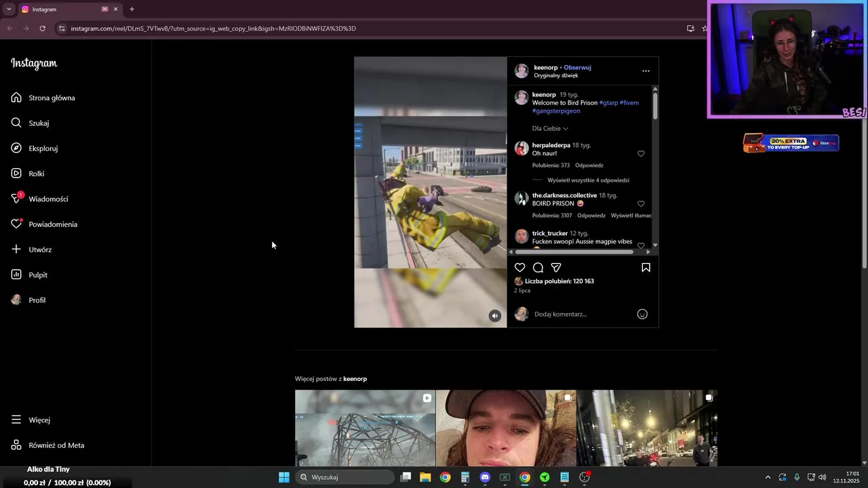The width and height of the screenshot is (868, 488).
Task: Open Strona główna in Instagram sidebar
Action: [x=43, y=98]
